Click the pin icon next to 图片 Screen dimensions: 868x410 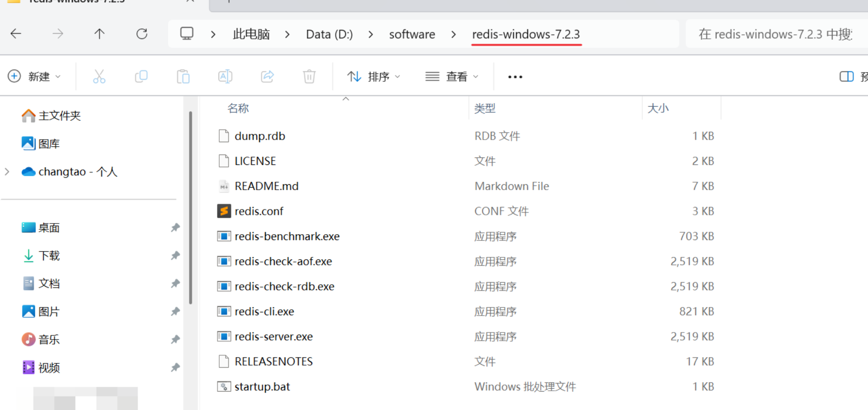[x=175, y=311]
